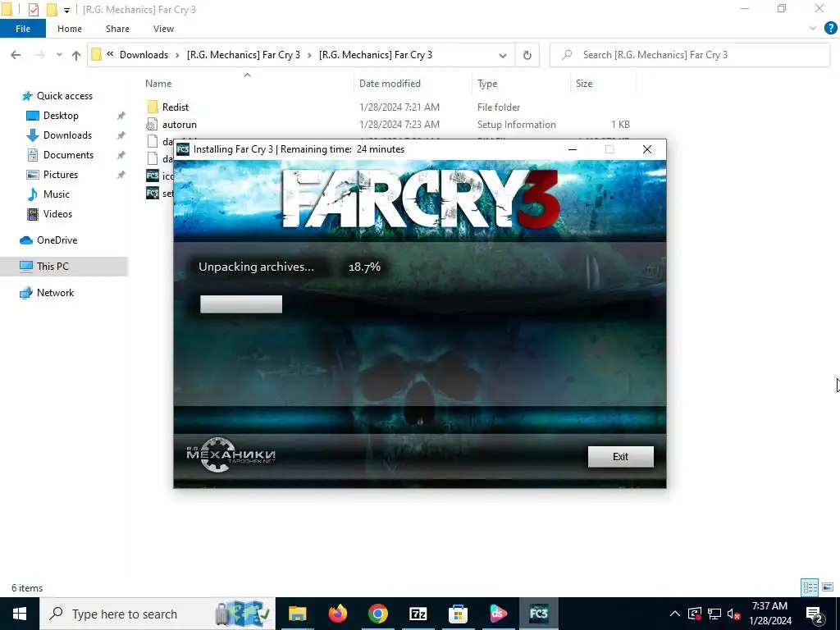Image resolution: width=840 pixels, height=630 pixels.
Task: Click the search box for this folder
Action: pyautogui.click(x=690, y=55)
